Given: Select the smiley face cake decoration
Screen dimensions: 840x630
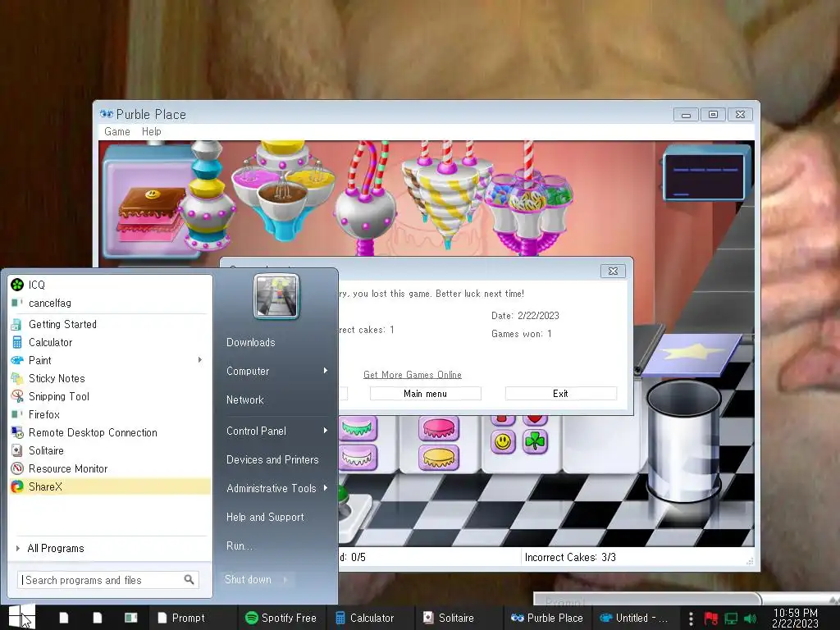Looking at the screenshot, I should pos(503,442).
